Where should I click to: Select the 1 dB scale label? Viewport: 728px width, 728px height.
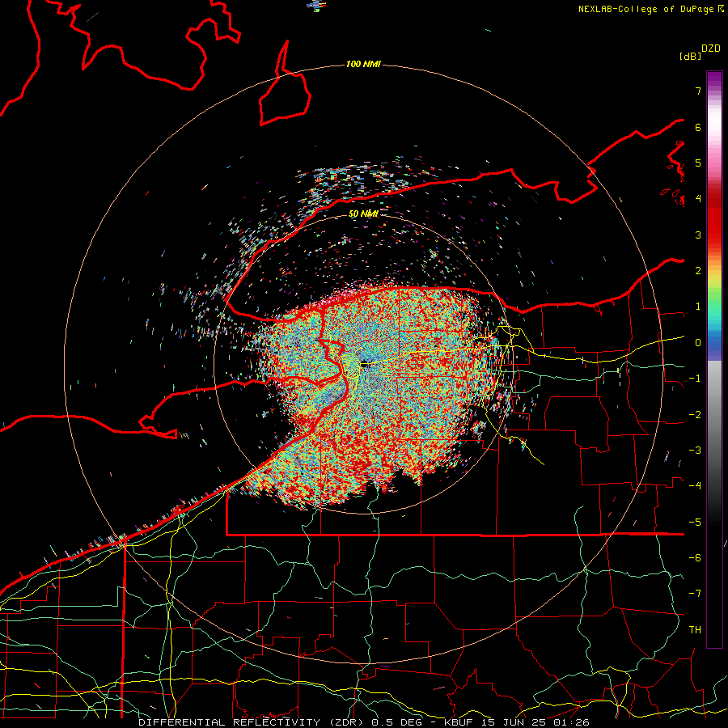[x=698, y=307]
